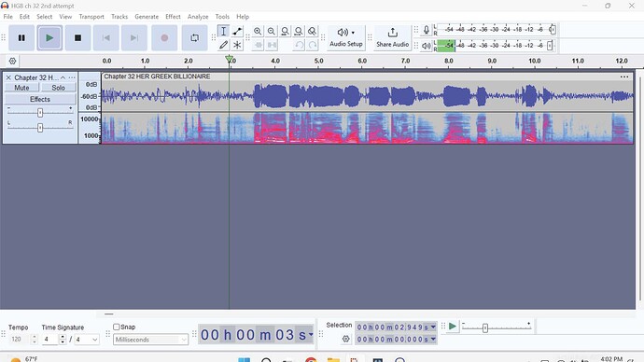Enable the Snap checkbox
The height and width of the screenshot is (362, 644).
point(117,327)
